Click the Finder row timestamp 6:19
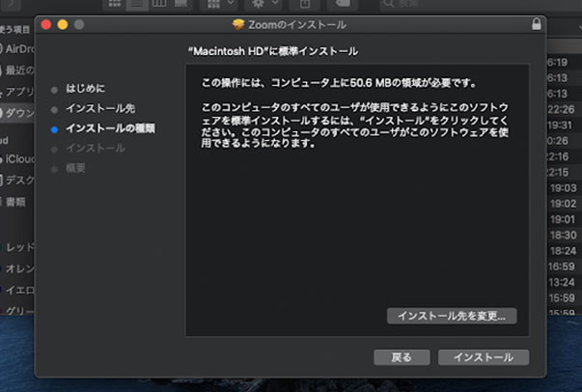582x392 pixels. pyautogui.click(x=558, y=63)
